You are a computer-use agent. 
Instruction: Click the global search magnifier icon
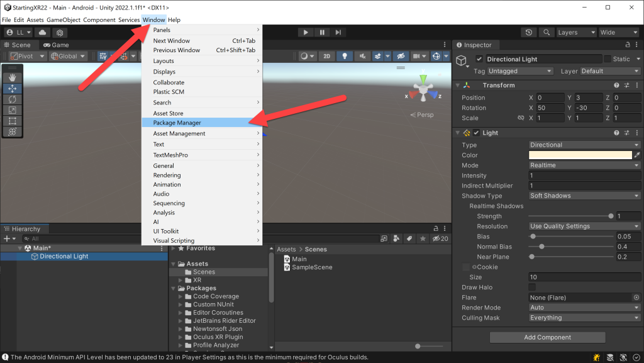click(547, 33)
